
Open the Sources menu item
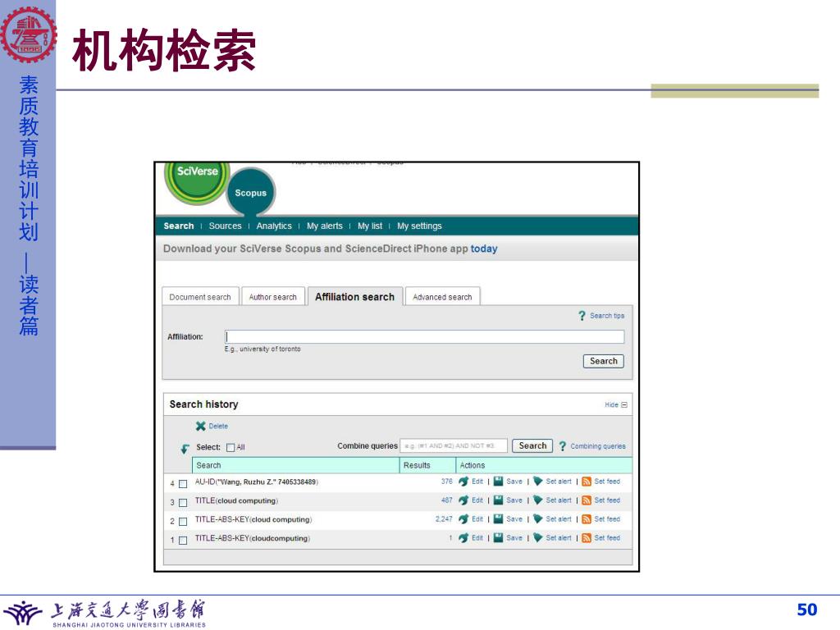225,226
